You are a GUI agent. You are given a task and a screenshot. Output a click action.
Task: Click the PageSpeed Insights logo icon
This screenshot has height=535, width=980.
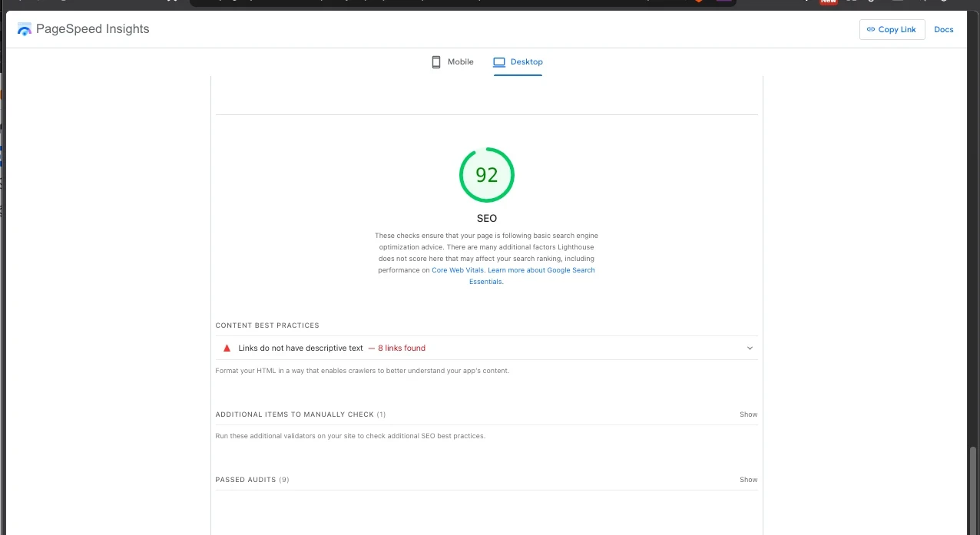pyautogui.click(x=25, y=29)
